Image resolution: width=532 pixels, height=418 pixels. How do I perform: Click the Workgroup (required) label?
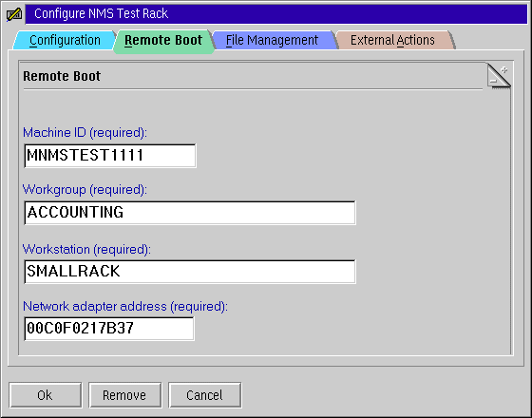[x=85, y=189]
